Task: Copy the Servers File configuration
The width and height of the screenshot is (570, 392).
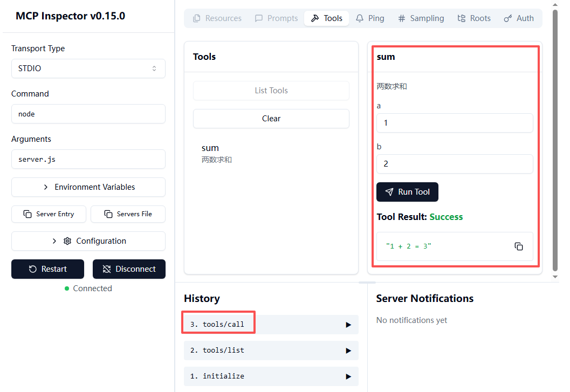Action: tap(128, 214)
